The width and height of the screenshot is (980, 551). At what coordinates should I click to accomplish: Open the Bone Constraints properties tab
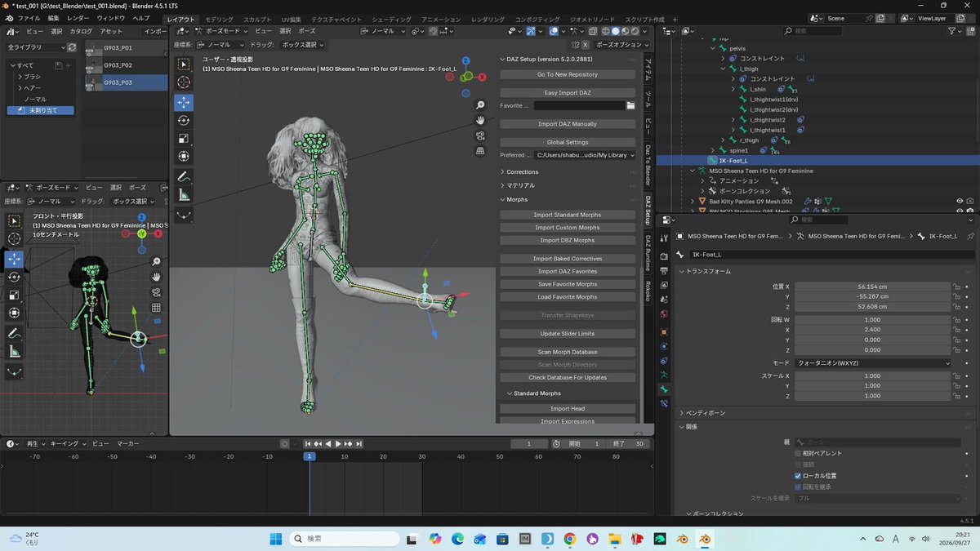tap(664, 404)
